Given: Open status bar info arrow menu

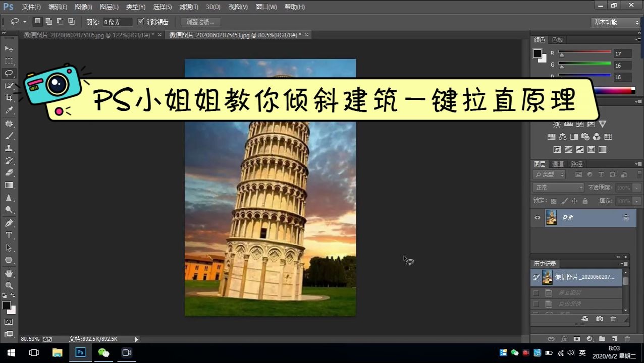Looking at the screenshot, I should (x=136, y=339).
